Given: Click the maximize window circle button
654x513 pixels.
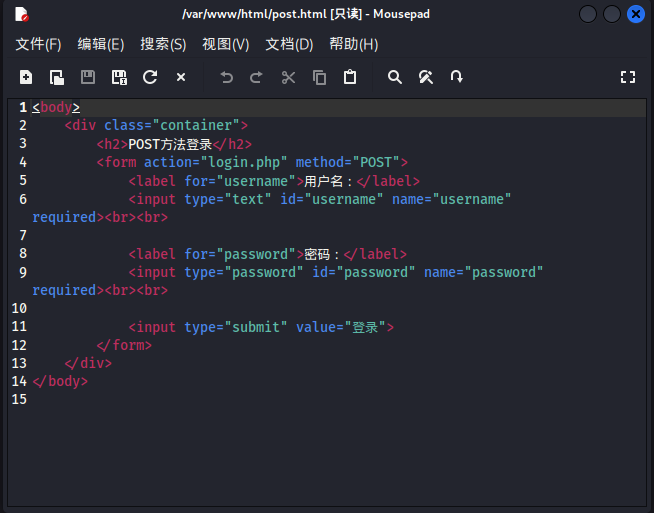Looking at the screenshot, I should (x=612, y=14).
